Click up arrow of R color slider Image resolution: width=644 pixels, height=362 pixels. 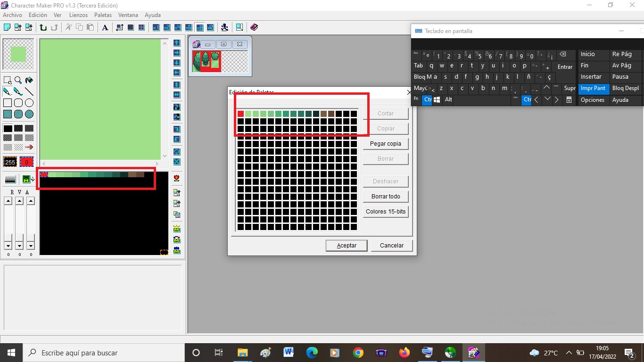[8, 201]
